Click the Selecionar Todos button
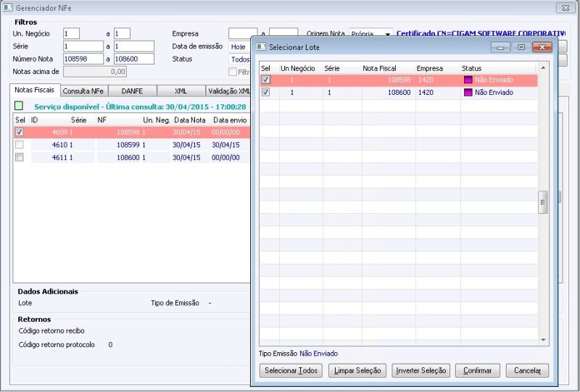The width and height of the screenshot is (580, 392). coord(291,370)
